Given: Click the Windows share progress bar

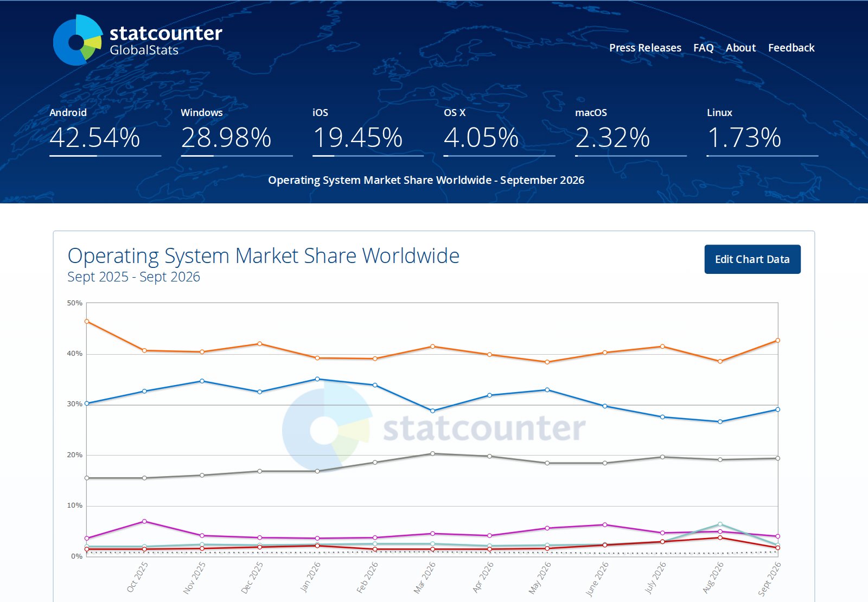Looking at the screenshot, I should coord(237,156).
